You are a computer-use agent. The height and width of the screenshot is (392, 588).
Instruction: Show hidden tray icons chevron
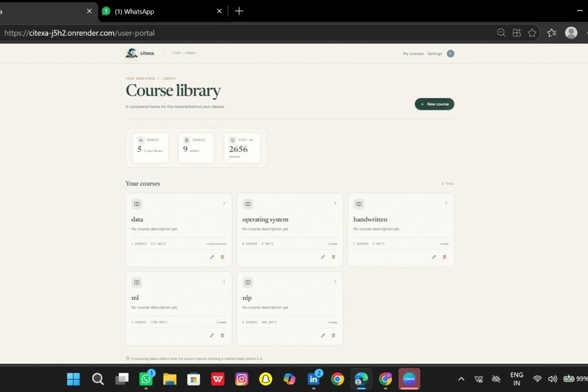pyautogui.click(x=461, y=379)
